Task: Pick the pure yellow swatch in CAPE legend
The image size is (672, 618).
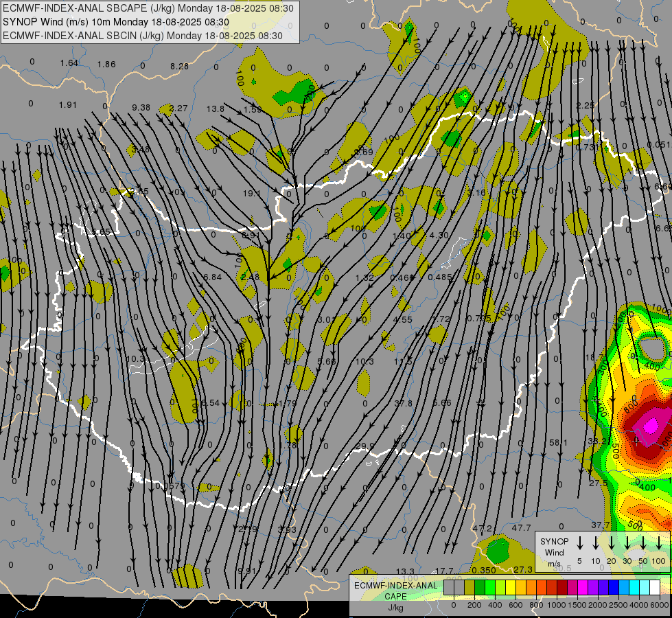Action: [511, 588]
